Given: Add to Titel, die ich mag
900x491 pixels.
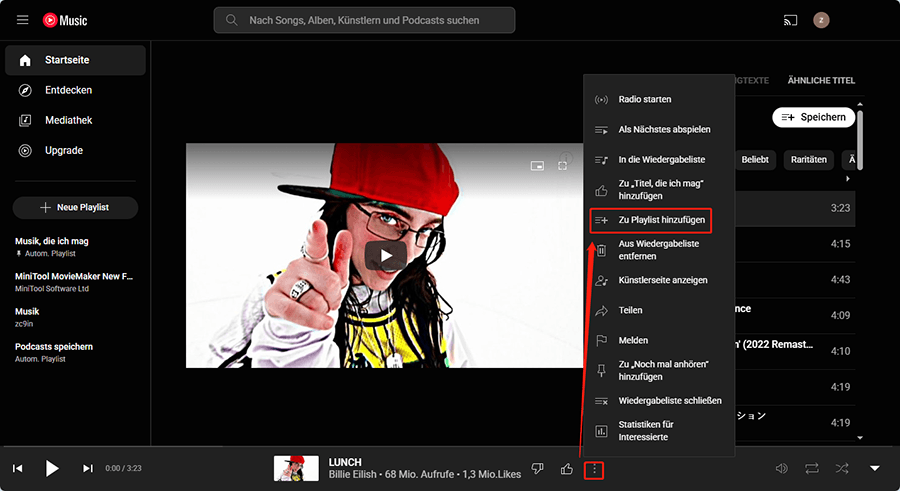Looking at the screenshot, I should [659, 190].
